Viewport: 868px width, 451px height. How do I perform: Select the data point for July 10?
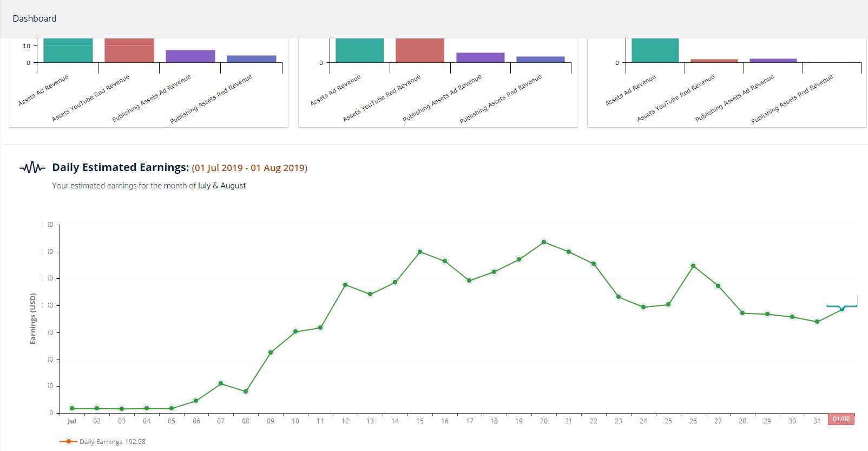tap(295, 331)
